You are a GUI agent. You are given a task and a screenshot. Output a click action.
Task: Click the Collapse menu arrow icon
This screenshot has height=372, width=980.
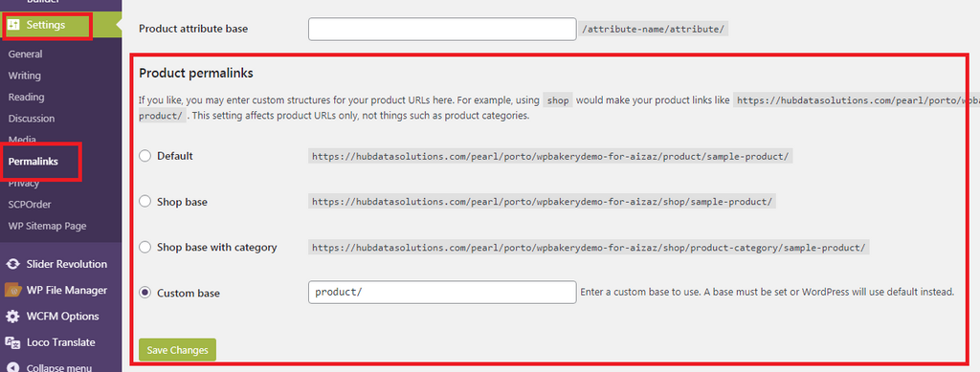12,367
